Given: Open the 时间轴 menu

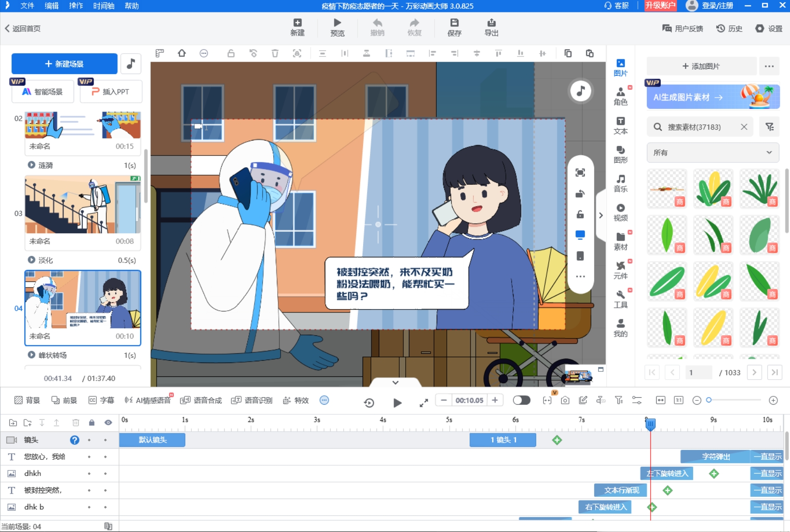Looking at the screenshot, I should pos(103,6).
